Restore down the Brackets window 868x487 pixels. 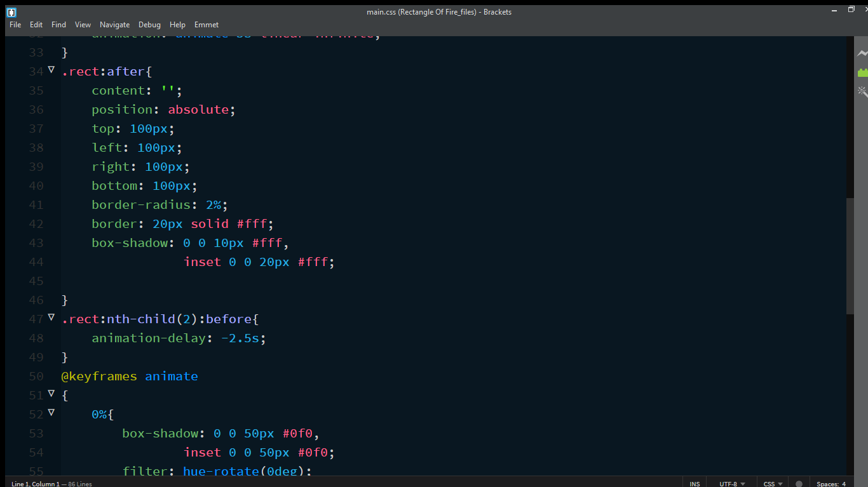(851, 10)
